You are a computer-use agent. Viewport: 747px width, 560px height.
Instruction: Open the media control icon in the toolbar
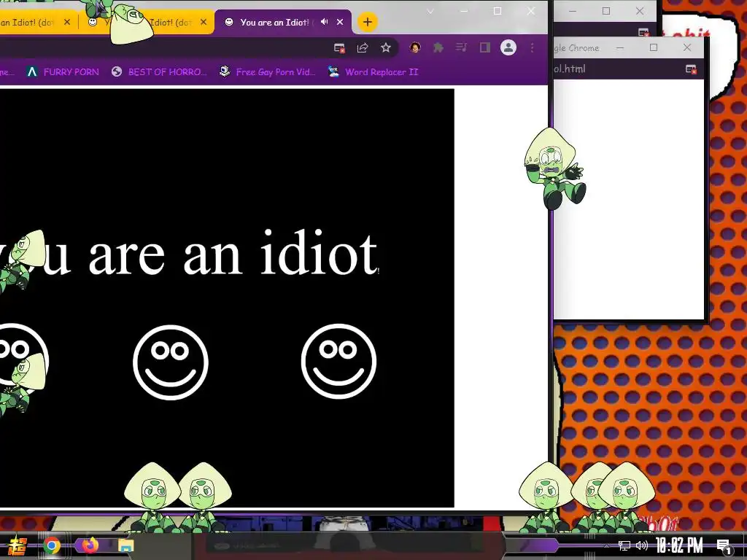[x=461, y=47]
